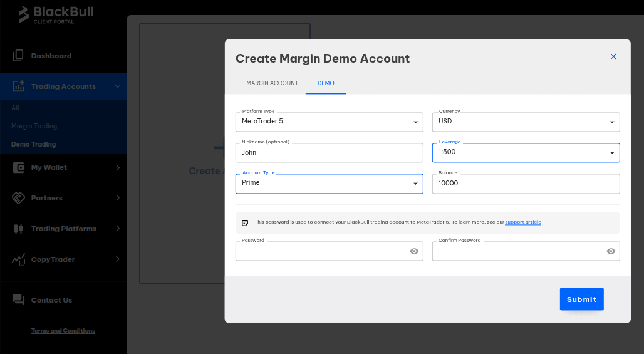Click the BlackBull Client Portal logo

coord(56,15)
